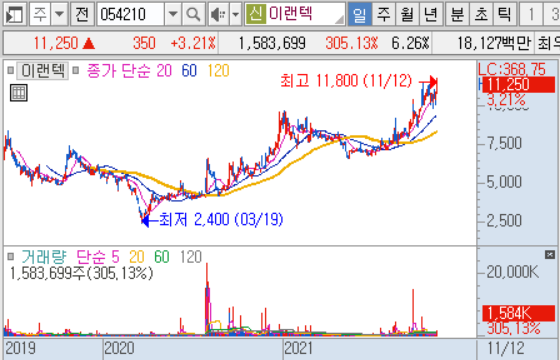Click the 20-day moving average label
Viewport: 560px width, 360px height.
click(x=164, y=71)
